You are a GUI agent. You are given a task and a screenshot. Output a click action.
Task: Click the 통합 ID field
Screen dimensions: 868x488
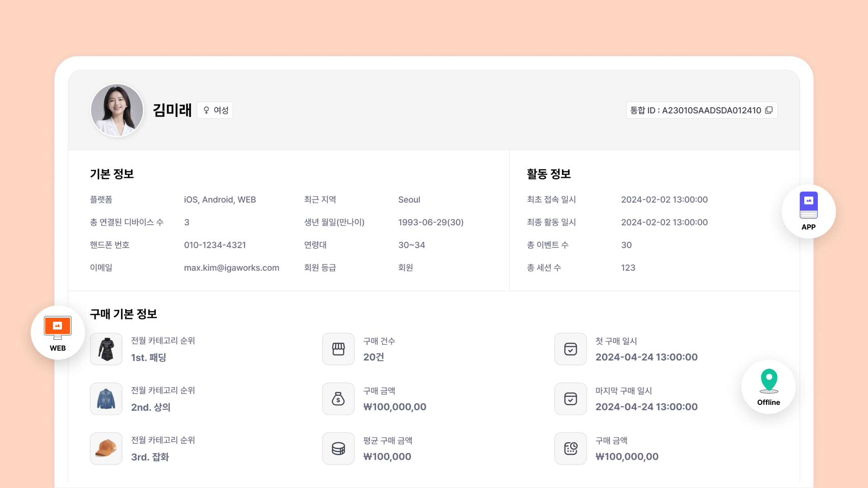tap(695, 110)
